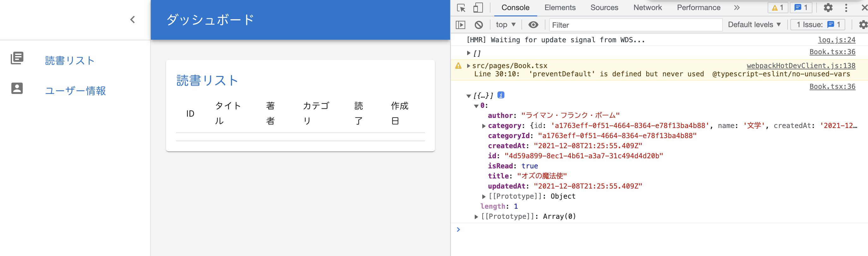This screenshot has width=868, height=256.
Task: Switch to the Elements tab
Action: tap(560, 7)
